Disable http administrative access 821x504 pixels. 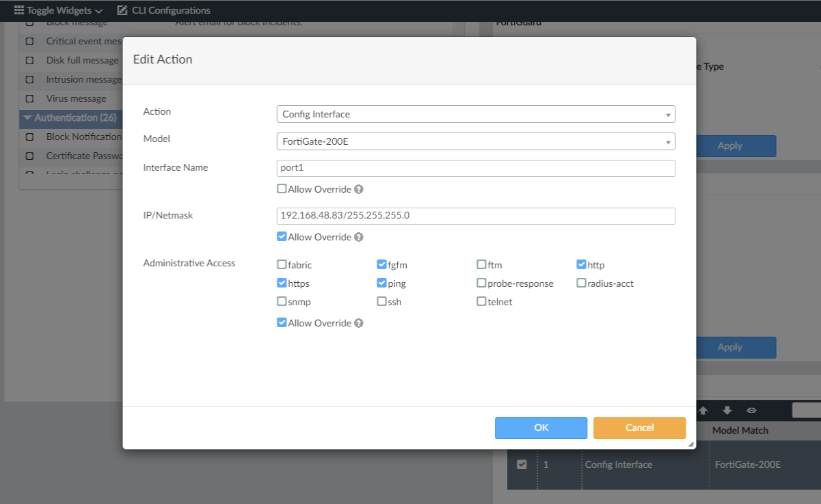[x=580, y=264]
